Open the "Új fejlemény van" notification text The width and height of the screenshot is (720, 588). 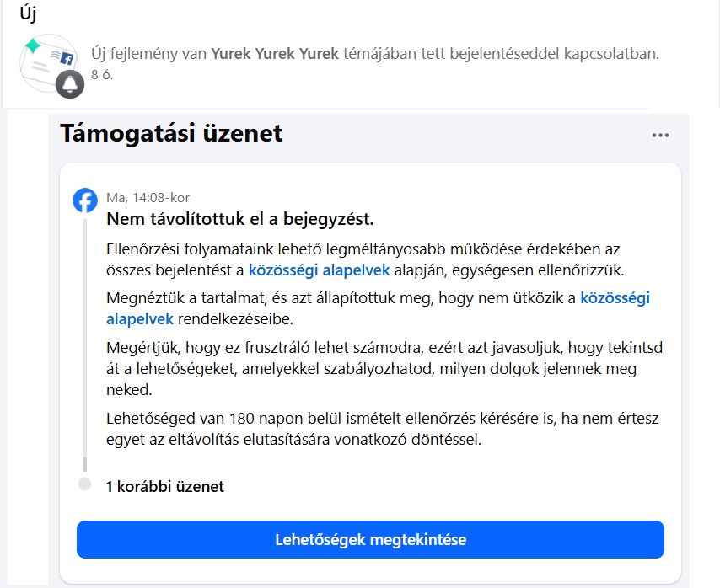pos(148,54)
